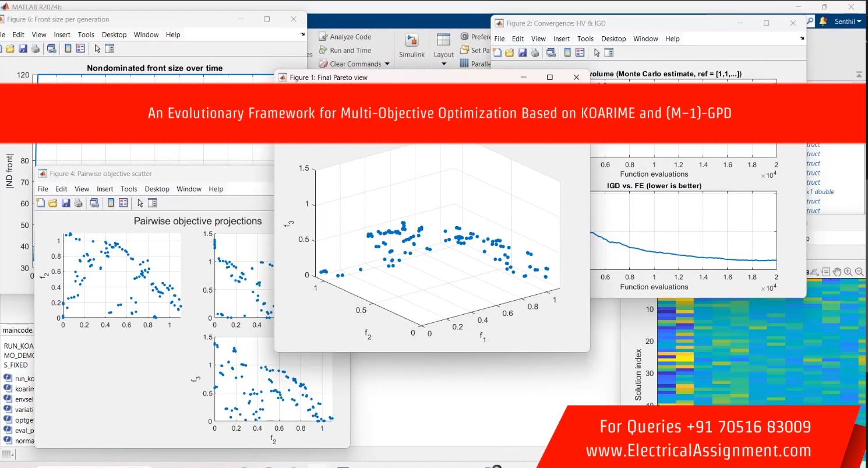Click Print icon in Figure 2 toolbar
Screen dimensions: 868x468
(x=535, y=52)
